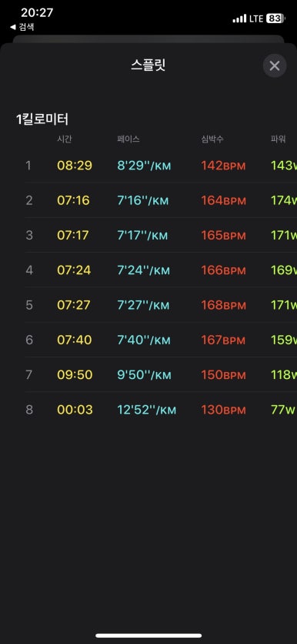Tap the 시간 column header
The width and height of the screenshot is (297, 644).
(x=65, y=139)
